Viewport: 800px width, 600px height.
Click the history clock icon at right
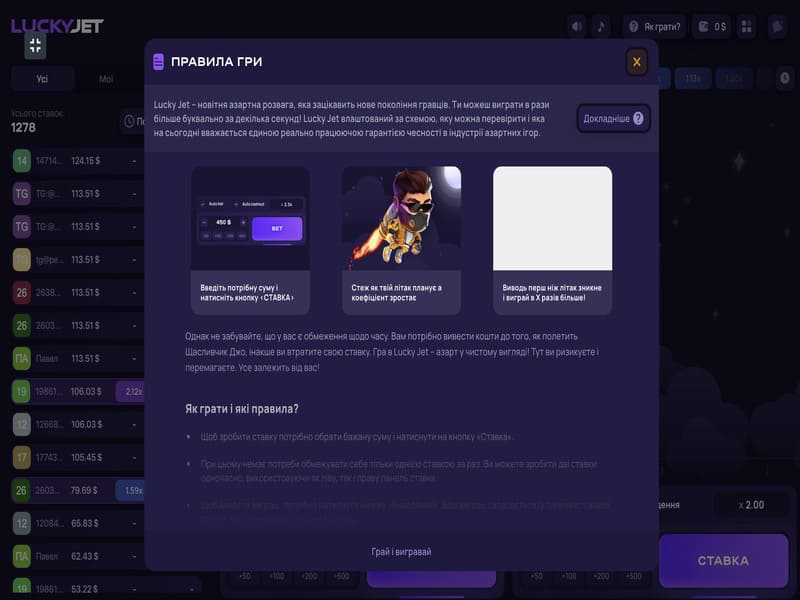785,79
